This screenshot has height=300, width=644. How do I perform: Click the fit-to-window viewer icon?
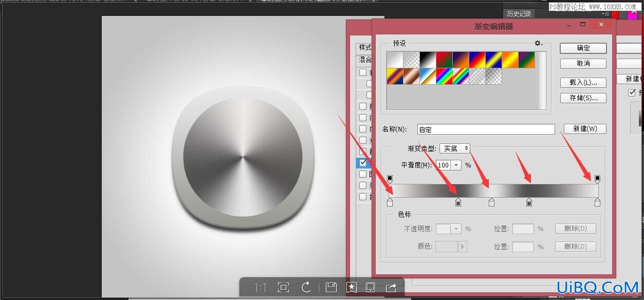pos(283,287)
